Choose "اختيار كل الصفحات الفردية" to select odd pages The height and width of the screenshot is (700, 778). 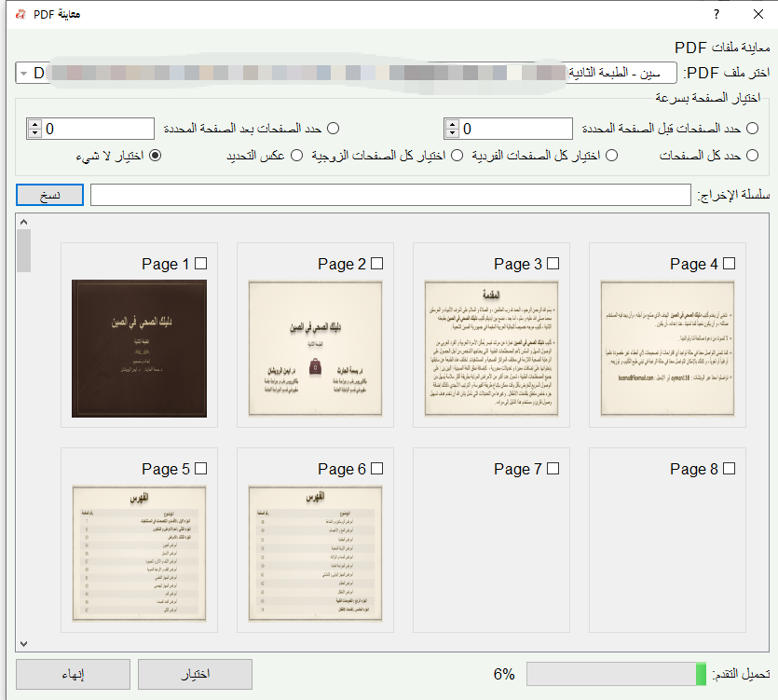(x=612, y=156)
